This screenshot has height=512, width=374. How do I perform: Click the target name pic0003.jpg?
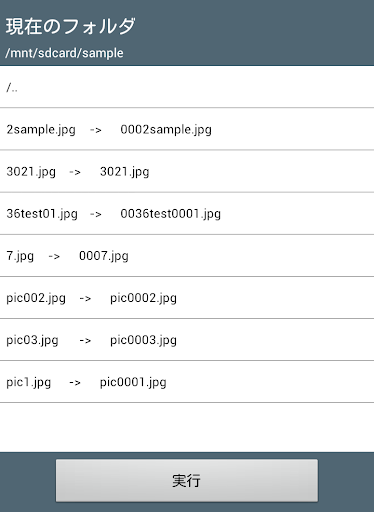(x=143, y=340)
